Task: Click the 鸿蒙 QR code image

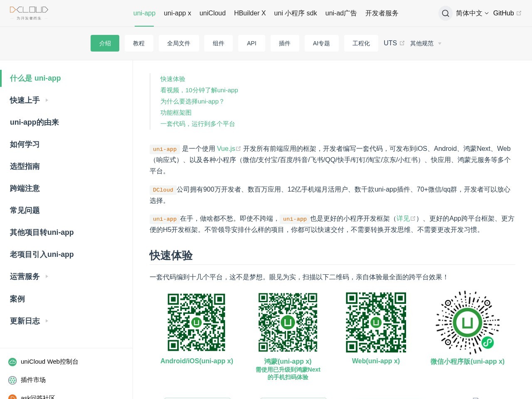Action: pyautogui.click(x=288, y=323)
